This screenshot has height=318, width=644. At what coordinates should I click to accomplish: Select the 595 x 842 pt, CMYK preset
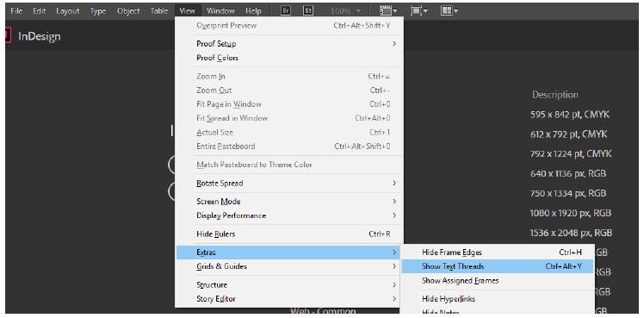570,115
